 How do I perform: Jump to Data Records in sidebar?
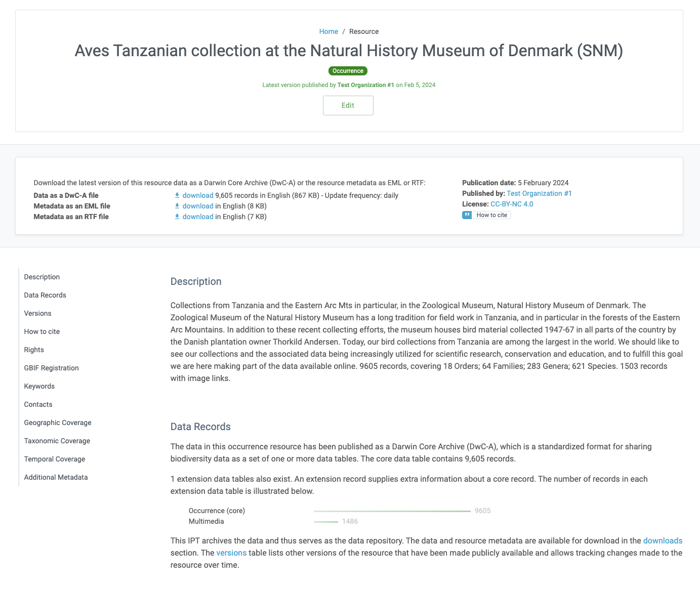(x=45, y=295)
